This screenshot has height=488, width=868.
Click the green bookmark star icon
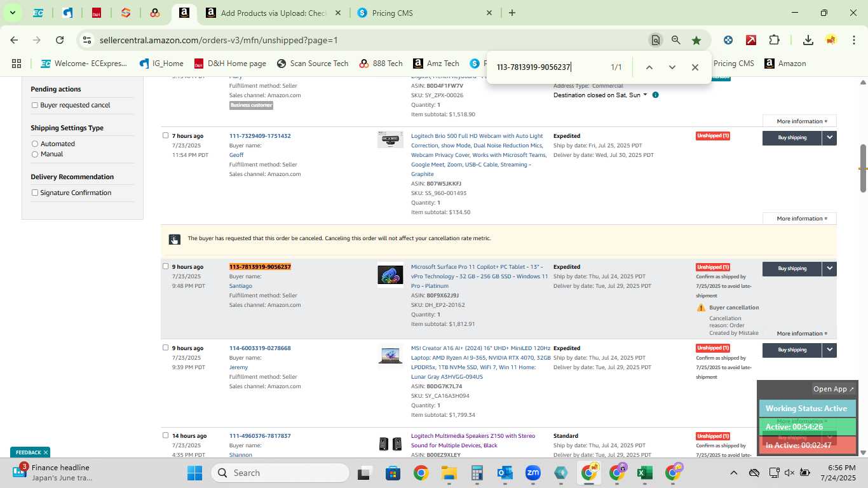tap(696, 40)
